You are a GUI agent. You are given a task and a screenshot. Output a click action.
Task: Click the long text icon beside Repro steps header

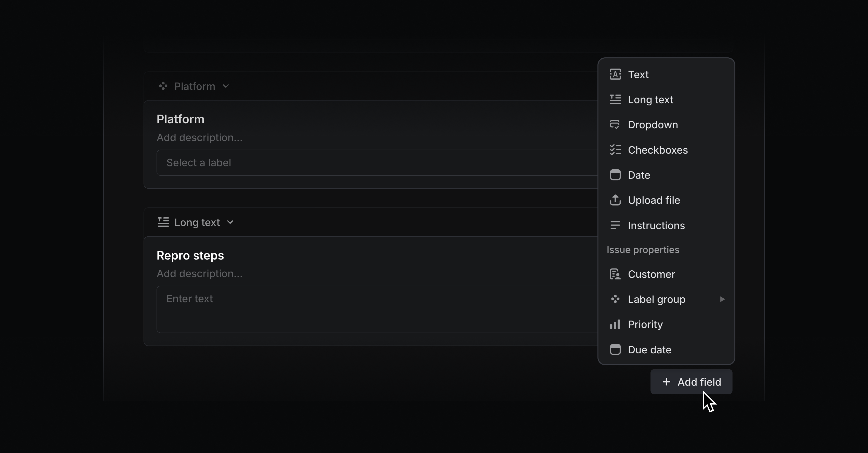click(163, 222)
